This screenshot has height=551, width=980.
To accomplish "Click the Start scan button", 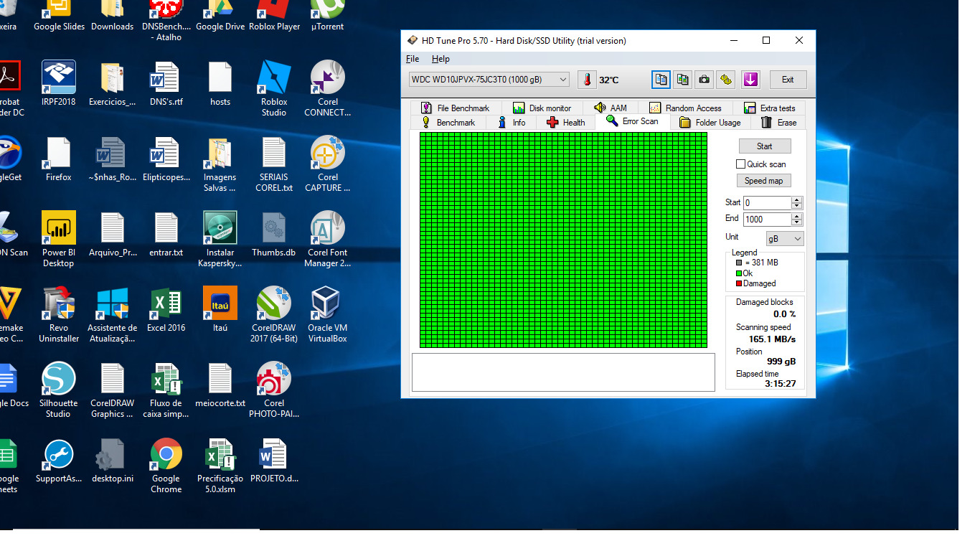I will 765,146.
